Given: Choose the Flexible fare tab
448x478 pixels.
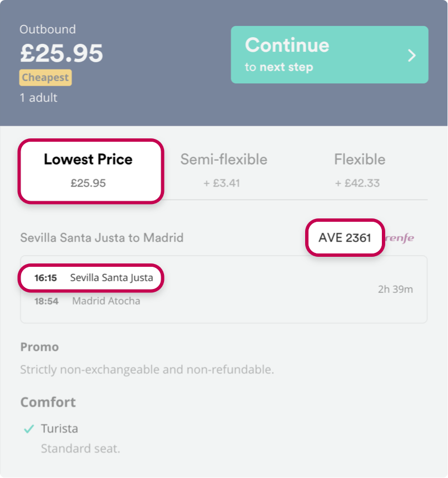Looking at the screenshot, I should coord(359,171).
